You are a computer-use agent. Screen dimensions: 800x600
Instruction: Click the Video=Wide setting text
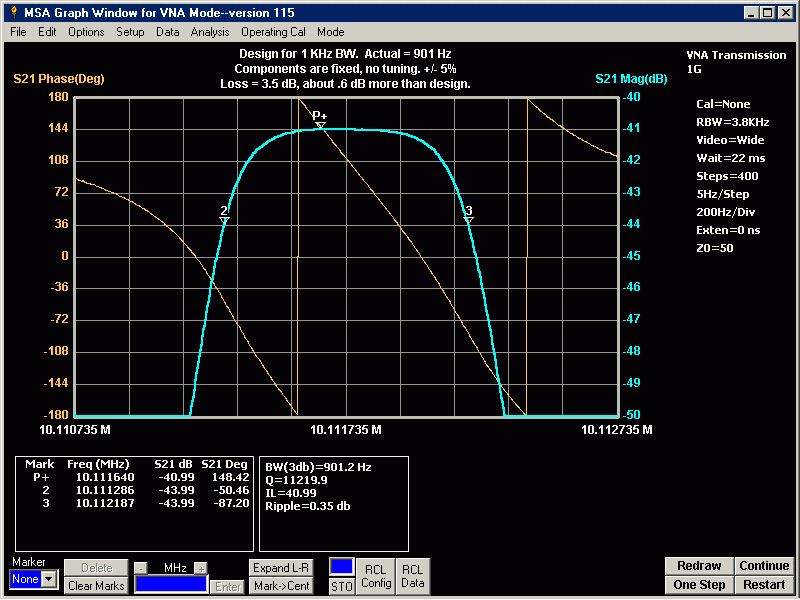pyautogui.click(x=730, y=140)
